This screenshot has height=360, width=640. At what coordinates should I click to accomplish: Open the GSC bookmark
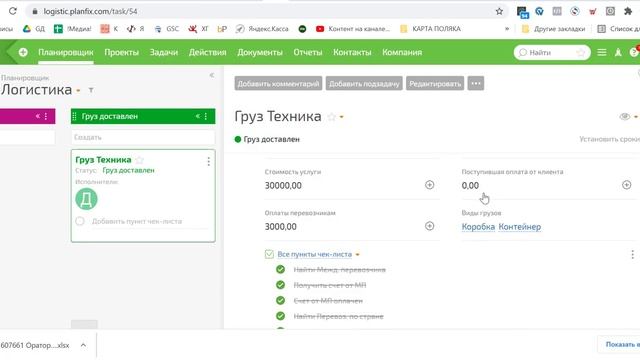click(x=167, y=29)
